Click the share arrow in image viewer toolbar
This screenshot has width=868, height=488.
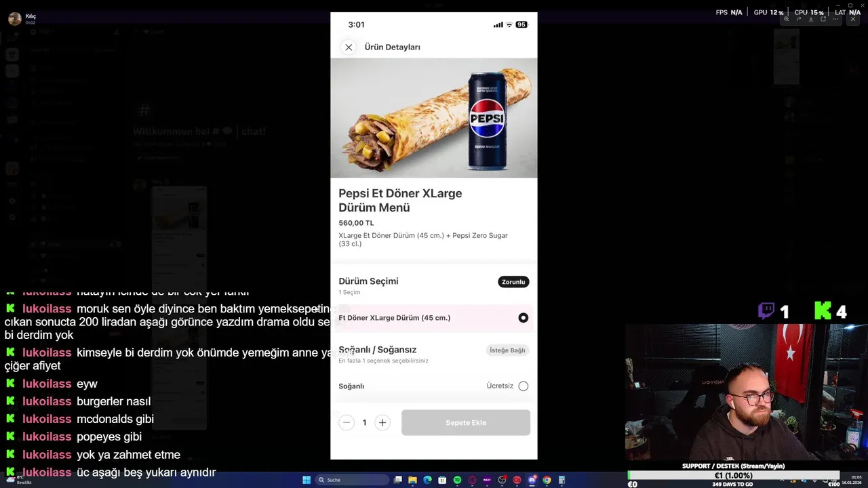pyautogui.click(x=799, y=19)
